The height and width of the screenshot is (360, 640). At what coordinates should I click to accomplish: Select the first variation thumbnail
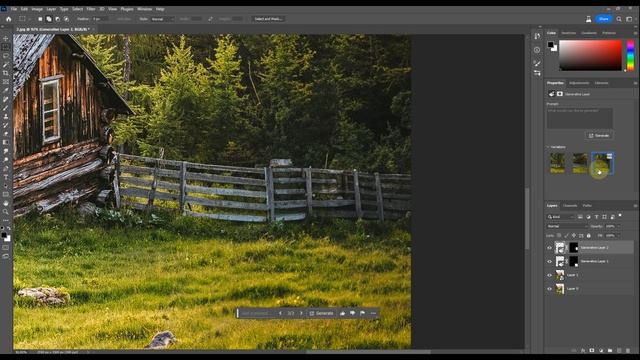[558, 163]
